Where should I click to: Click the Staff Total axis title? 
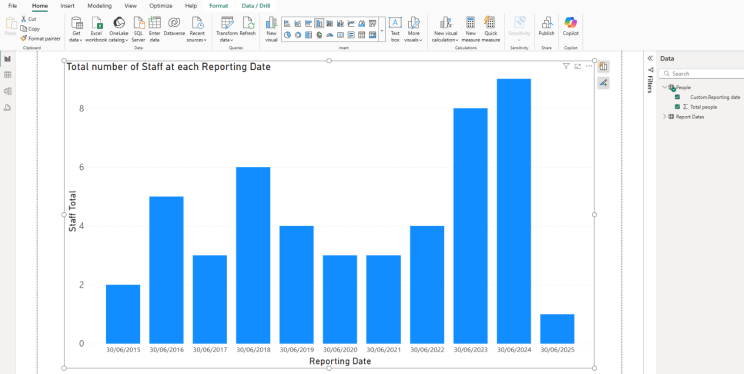coord(73,211)
